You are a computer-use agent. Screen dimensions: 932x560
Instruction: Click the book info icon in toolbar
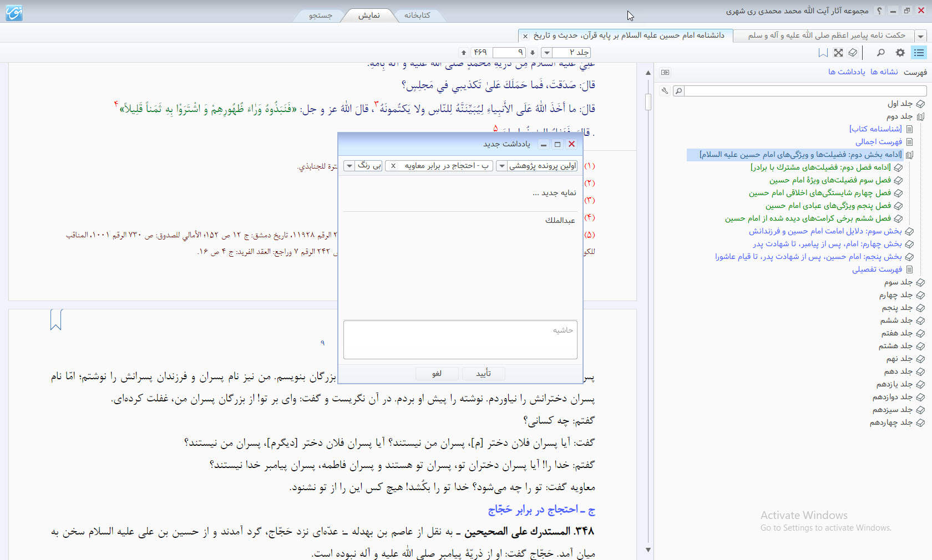coord(853,53)
